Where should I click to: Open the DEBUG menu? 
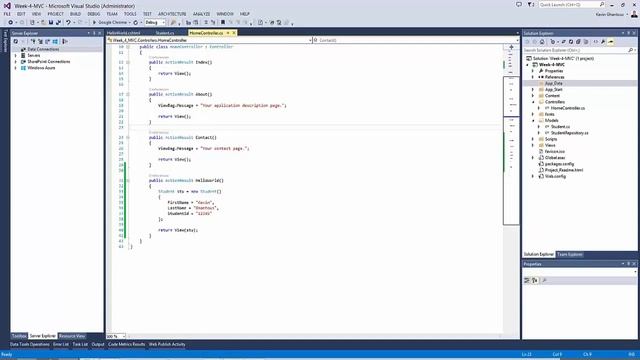pos(93,14)
